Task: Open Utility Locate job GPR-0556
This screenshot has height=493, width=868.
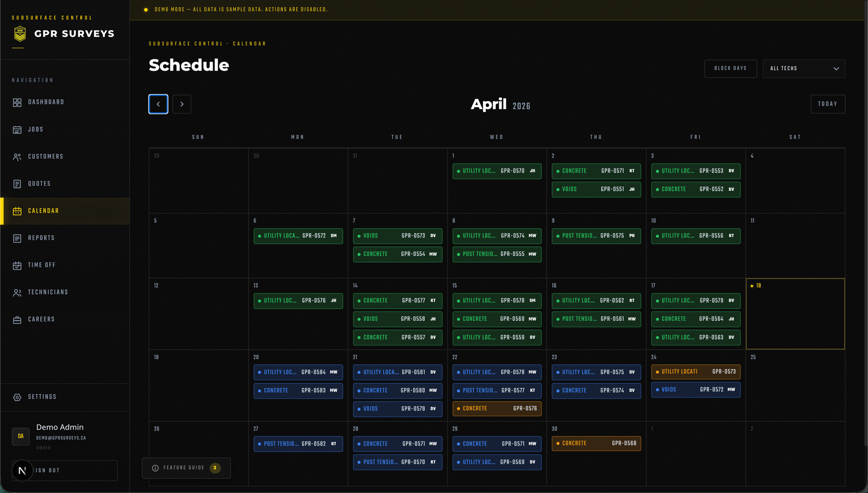Action: pos(696,236)
